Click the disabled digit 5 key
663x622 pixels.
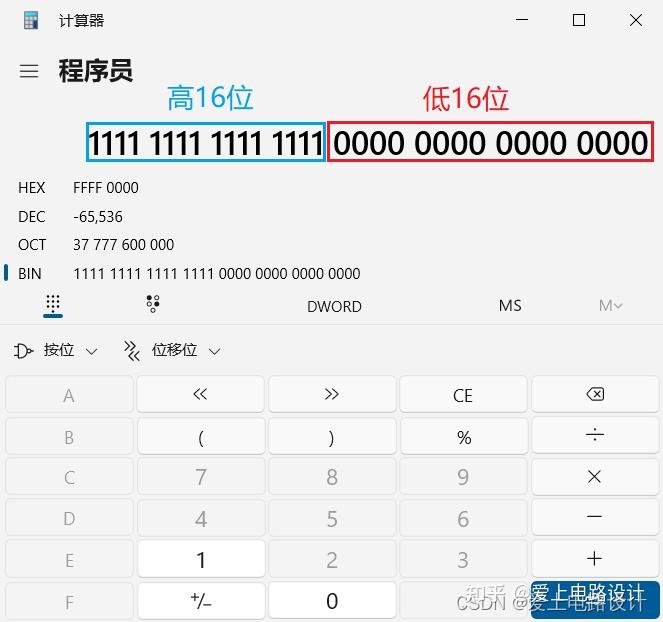[332, 518]
